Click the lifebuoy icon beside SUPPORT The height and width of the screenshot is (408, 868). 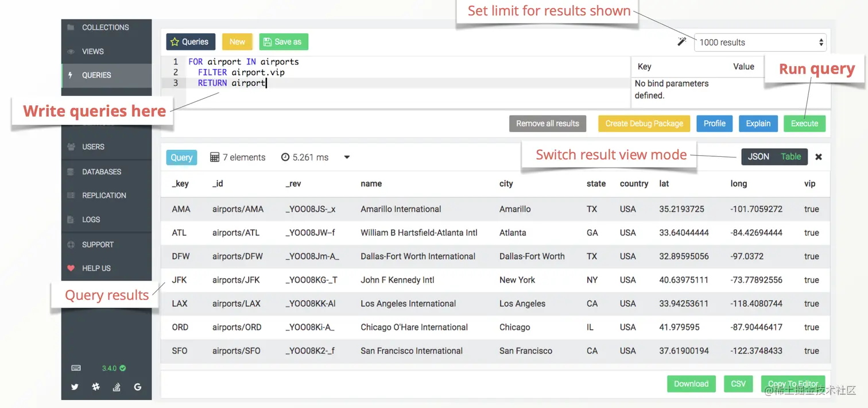click(x=71, y=244)
